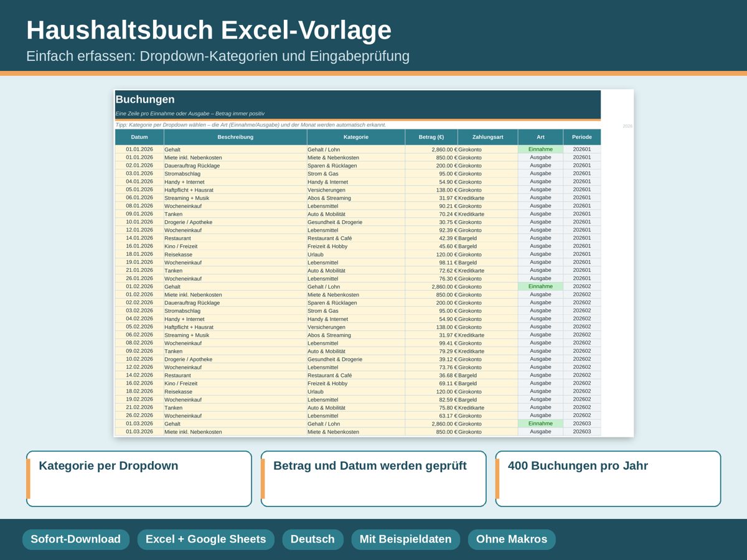Click the Betrag (€) column header
Viewport: 747px width, 560px height.
coord(431,137)
